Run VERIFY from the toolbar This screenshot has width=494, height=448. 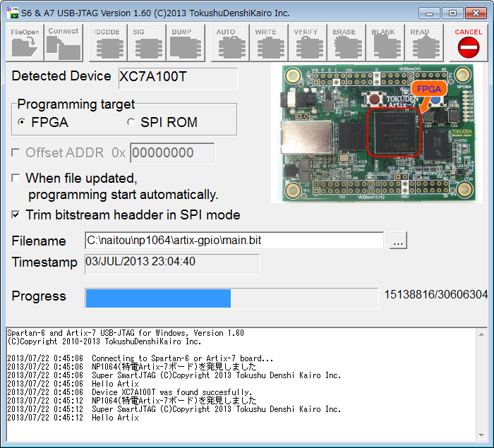click(x=306, y=43)
